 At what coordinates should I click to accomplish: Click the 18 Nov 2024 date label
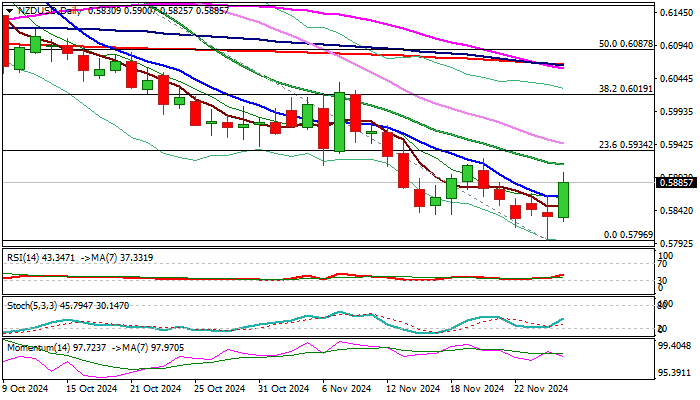[477, 389]
